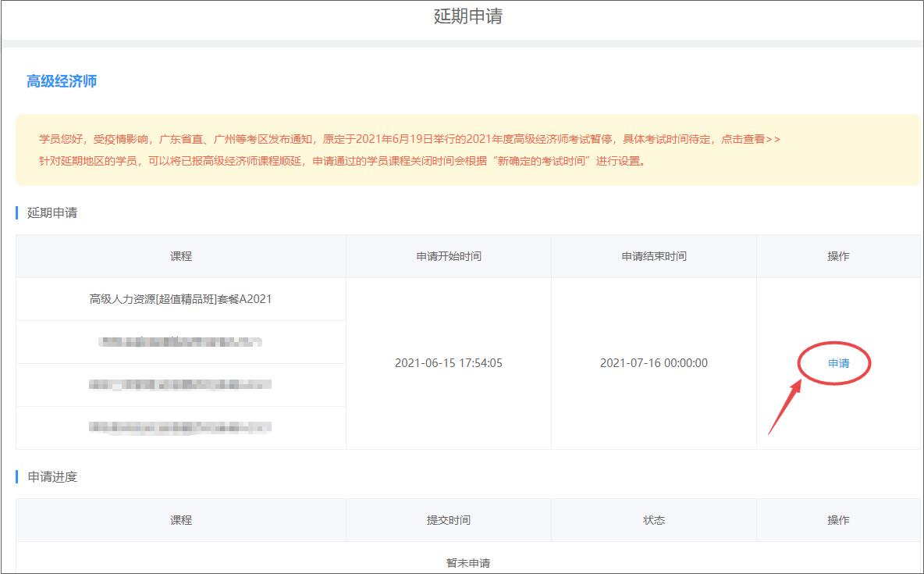Click the 高级经济师 blue heading
This screenshot has height=574, width=924.
62,81
